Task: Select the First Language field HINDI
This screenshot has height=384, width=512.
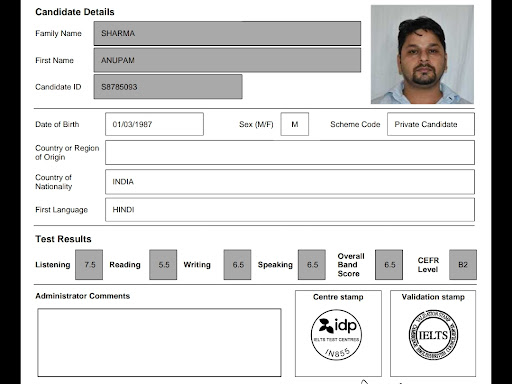Action: pos(290,210)
